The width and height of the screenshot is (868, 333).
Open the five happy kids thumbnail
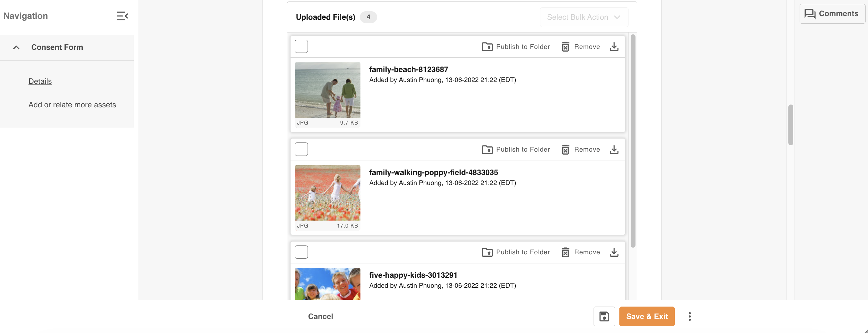(x=328, y=283)
